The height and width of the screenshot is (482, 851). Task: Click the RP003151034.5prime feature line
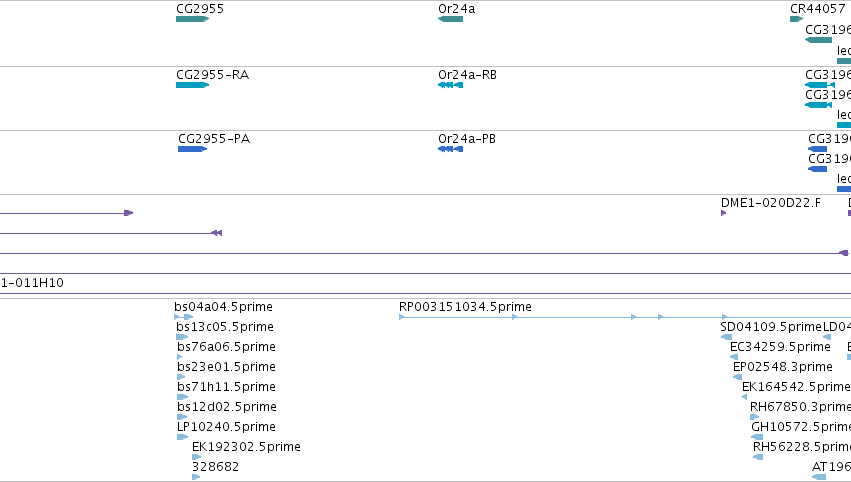pyautogui.click(x=625, y=317)
